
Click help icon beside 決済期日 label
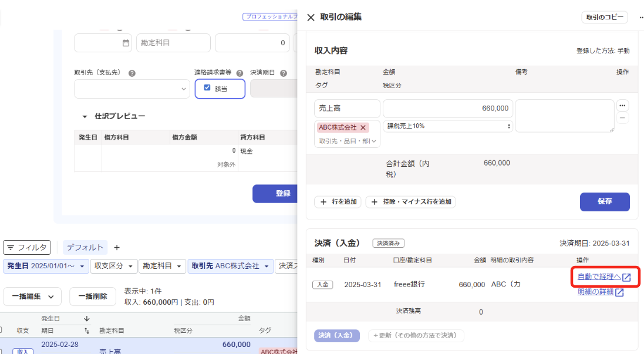[283, 73]
